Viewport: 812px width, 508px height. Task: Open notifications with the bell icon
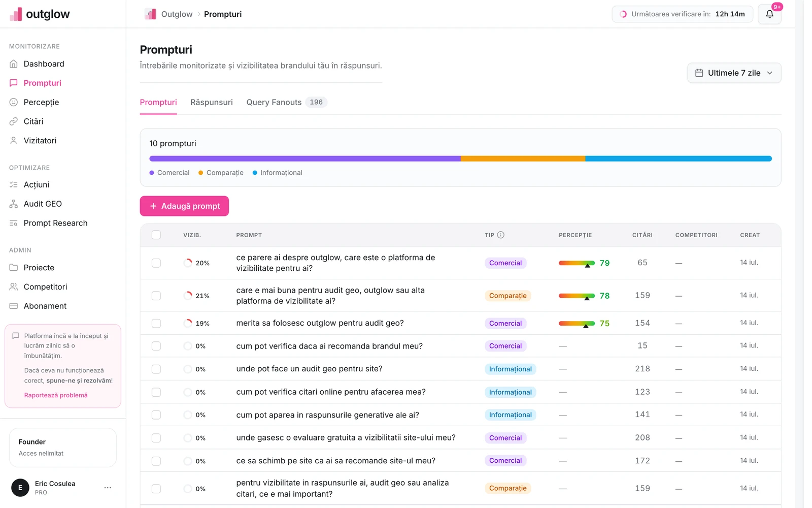pos(769,14)
